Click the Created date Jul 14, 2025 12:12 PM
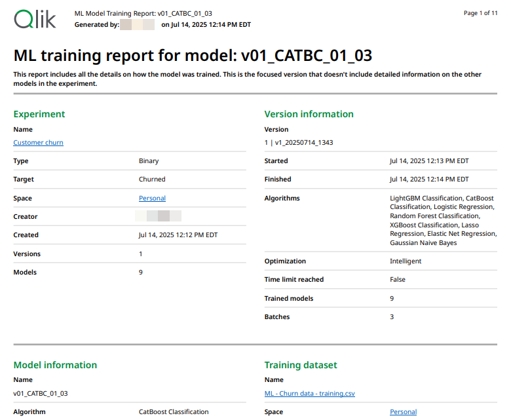Image resolution: width=511 pixels, height=420 pixels. coord(178,235)
